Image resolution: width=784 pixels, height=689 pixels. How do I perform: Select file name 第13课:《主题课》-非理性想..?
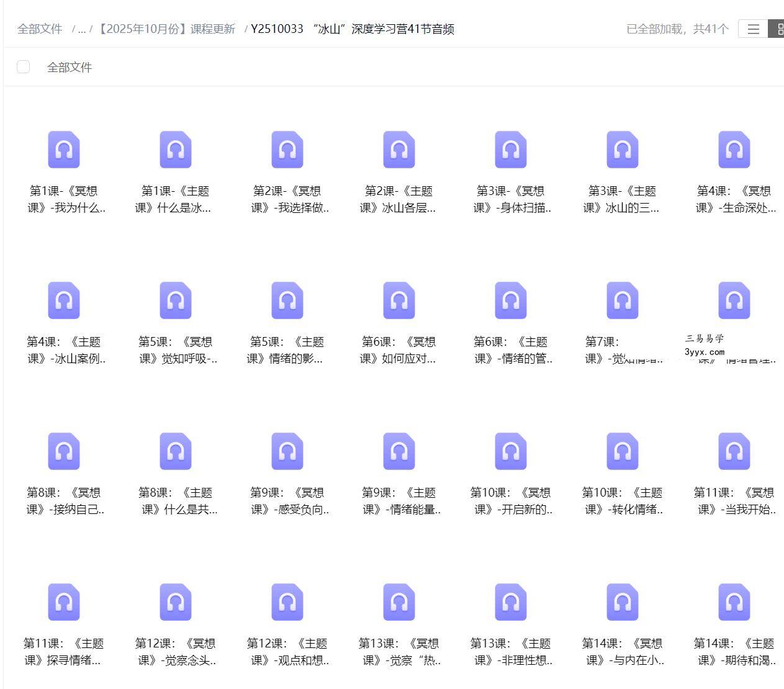tap(511, 652)
